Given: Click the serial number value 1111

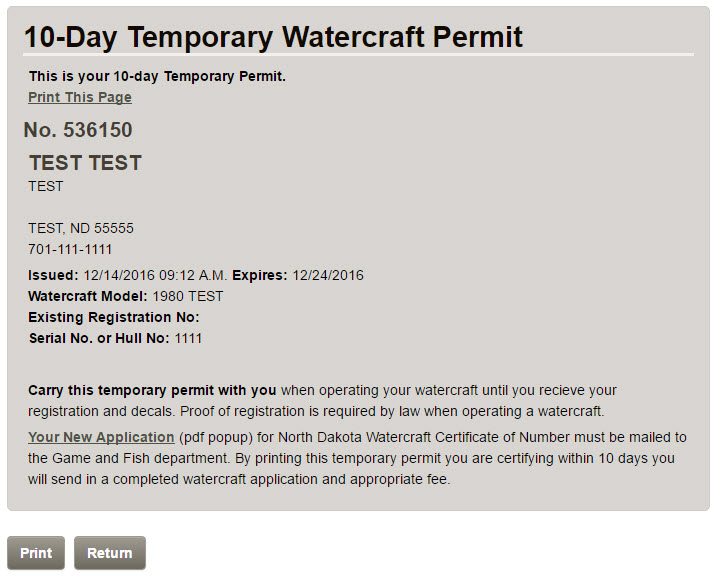Looking at the screenshot, I should click(188, 339).
